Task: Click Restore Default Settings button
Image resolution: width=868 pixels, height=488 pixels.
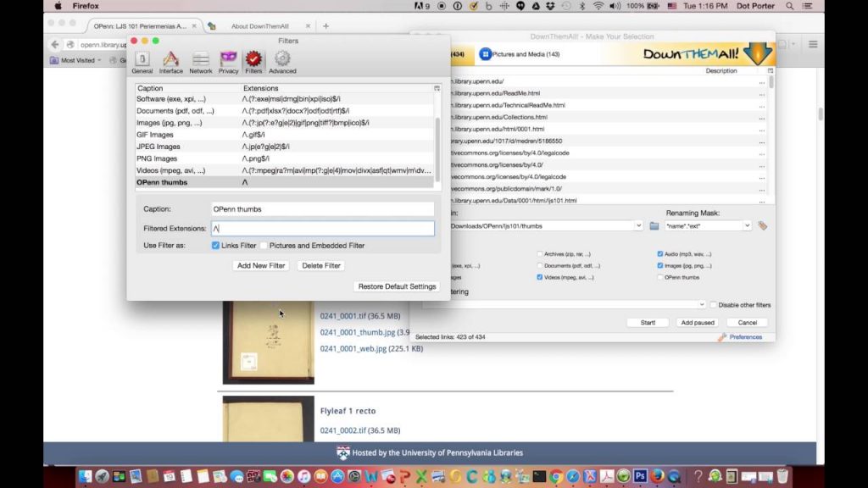Action: click(397, 286)
